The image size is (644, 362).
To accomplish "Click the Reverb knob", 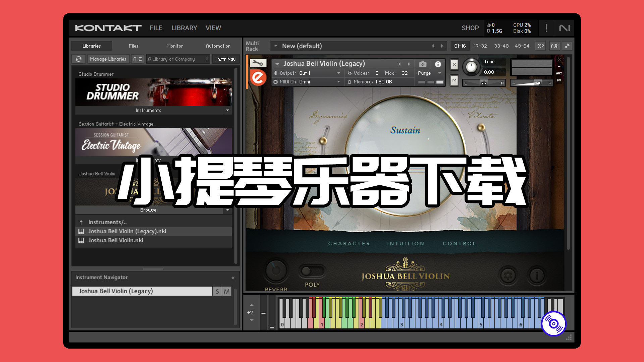I will click(276, 271).
